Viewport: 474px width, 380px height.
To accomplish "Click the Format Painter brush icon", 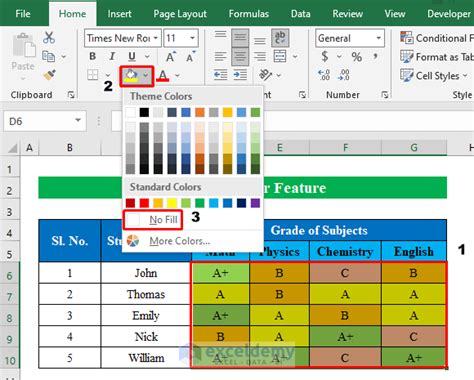I will (x=50, y=75).
